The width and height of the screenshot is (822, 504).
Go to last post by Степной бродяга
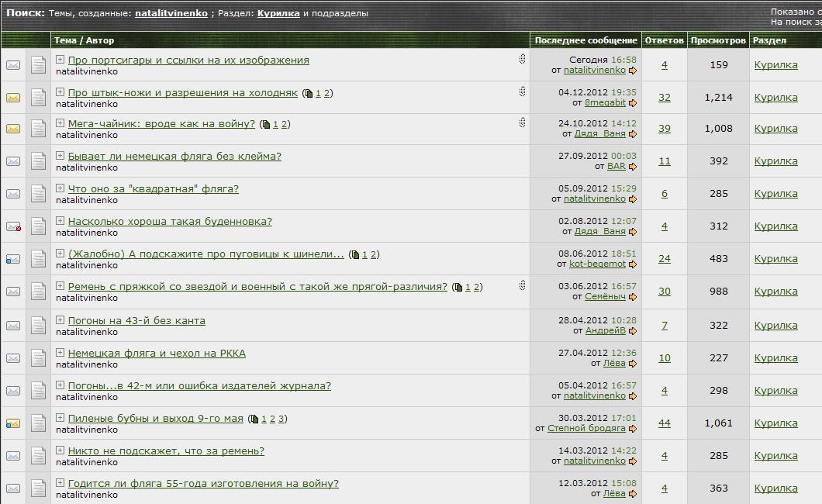tap(633, 429)
